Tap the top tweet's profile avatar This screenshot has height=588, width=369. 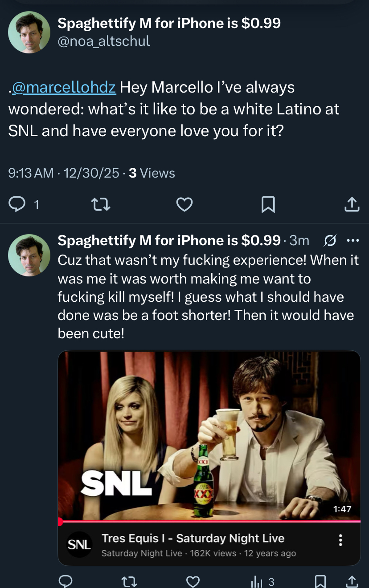pos(29,32)
